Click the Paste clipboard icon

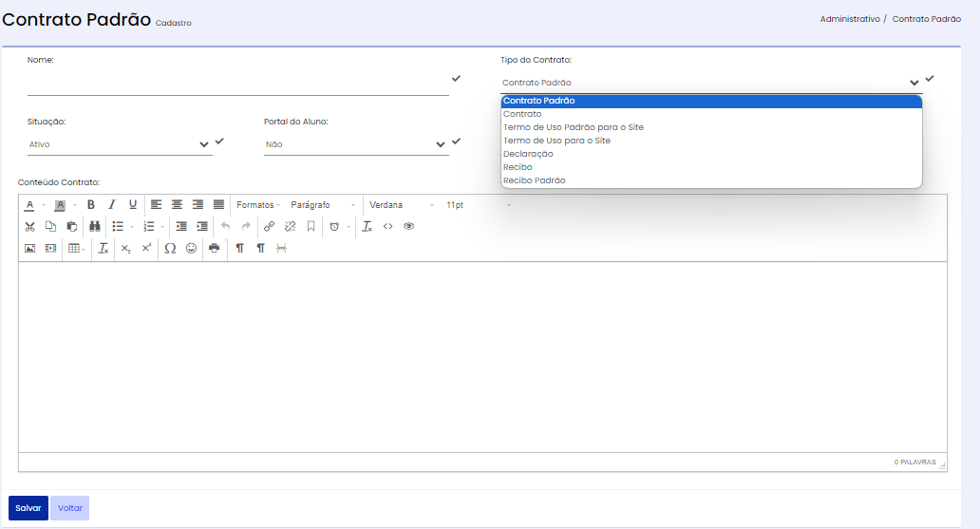tap(72, 226)
